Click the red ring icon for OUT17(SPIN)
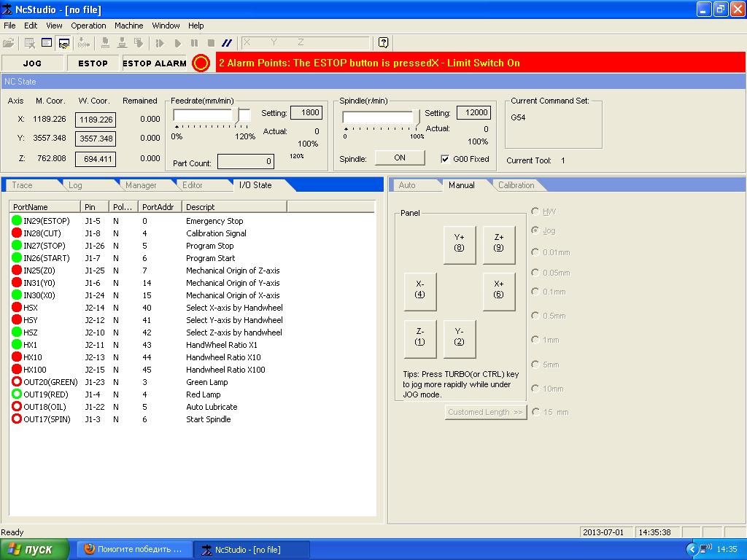 pyautogui.click(x=17, y=419)
